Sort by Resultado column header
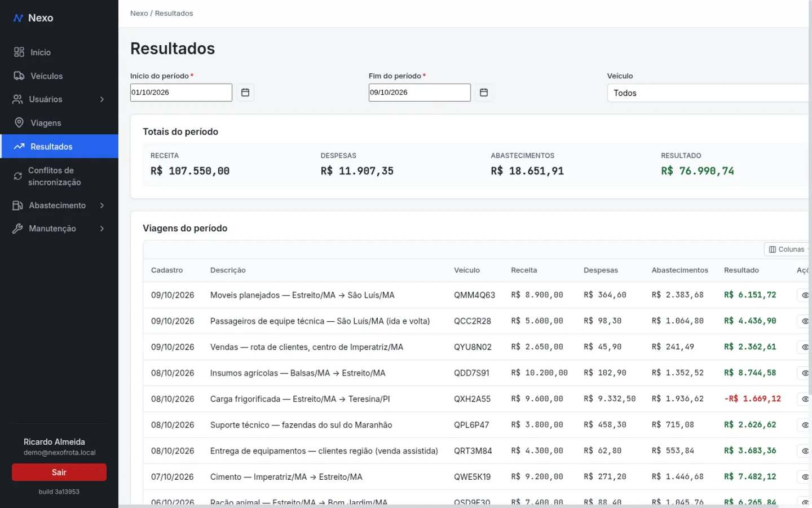Image resolution: width=812 pixels, height=508 pixels. coord(741,270)
